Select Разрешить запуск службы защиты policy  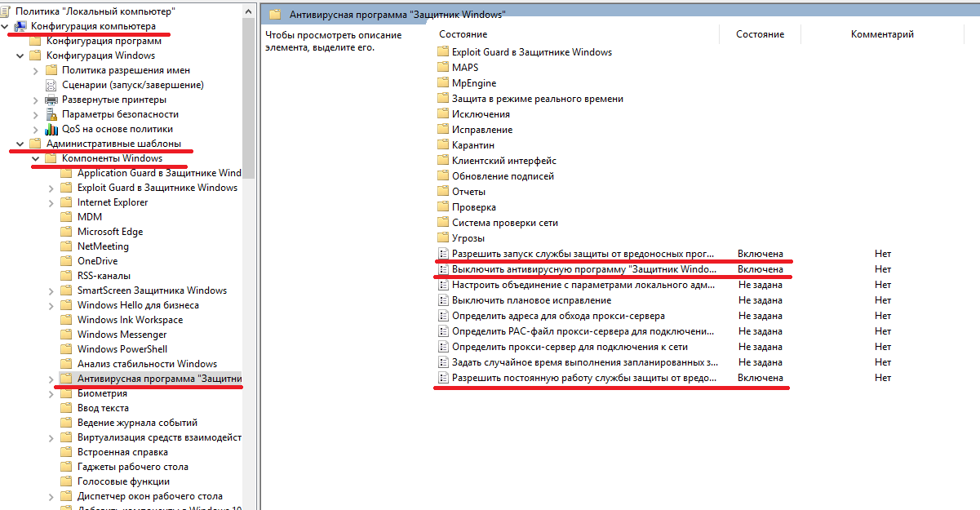tap(583, 254)
